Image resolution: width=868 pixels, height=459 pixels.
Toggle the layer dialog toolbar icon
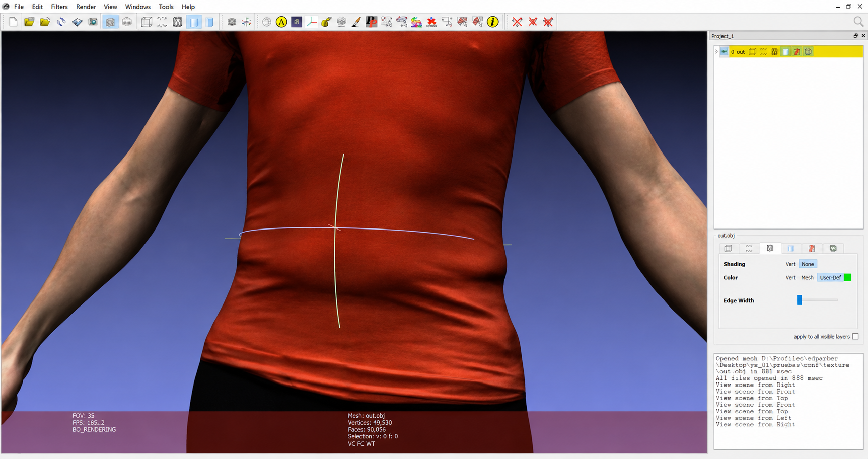pos(110,22)
